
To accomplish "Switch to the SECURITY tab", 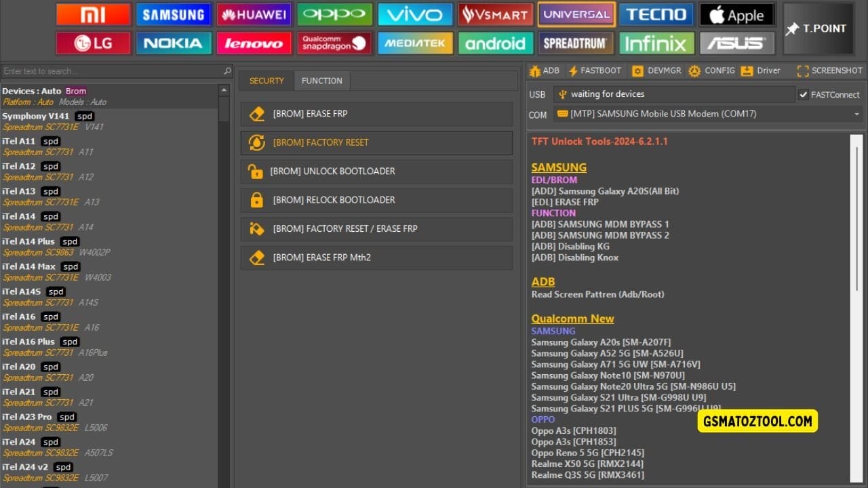I will [x=266, y=80].
